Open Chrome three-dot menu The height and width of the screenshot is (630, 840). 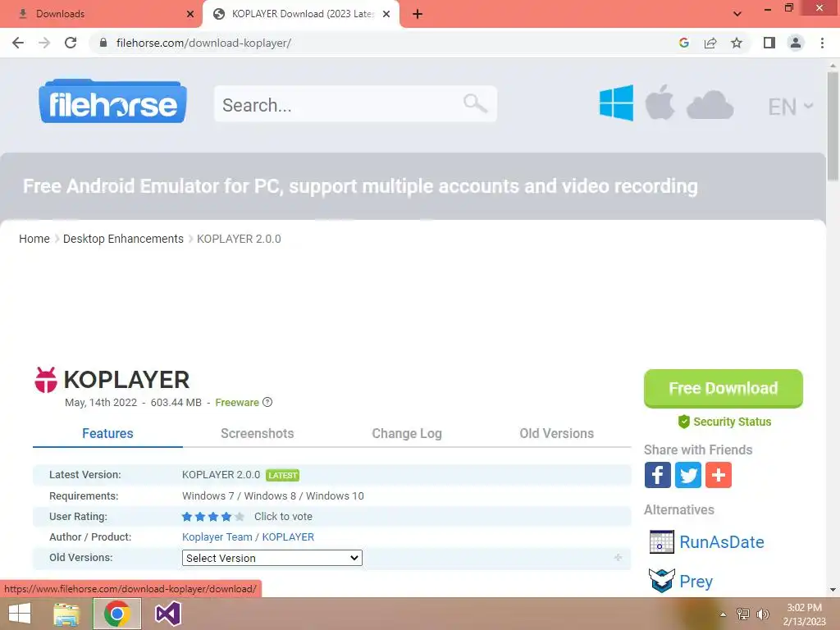click(x=822, y=43)
